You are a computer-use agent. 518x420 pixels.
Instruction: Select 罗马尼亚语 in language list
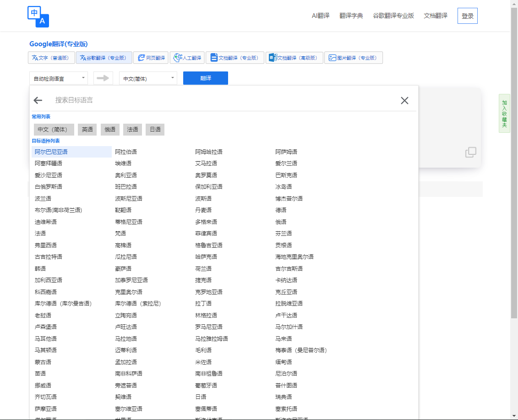pos(209,327)
